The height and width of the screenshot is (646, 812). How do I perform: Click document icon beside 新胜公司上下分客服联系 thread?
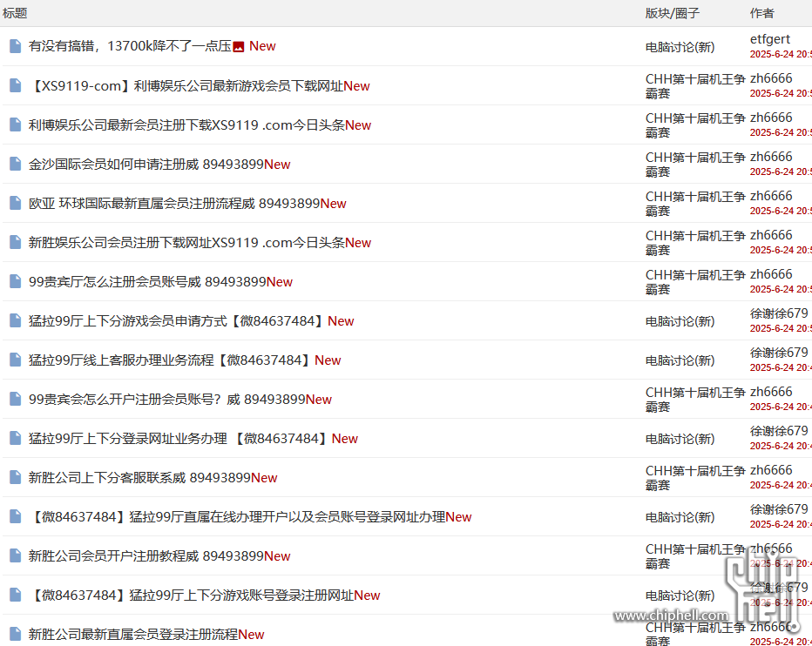click(16, 477)
